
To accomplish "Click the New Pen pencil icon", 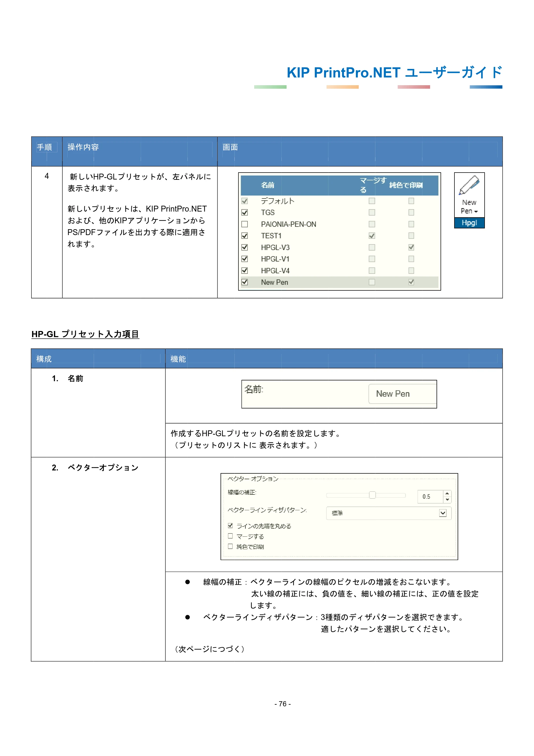I will click(469, 185).
